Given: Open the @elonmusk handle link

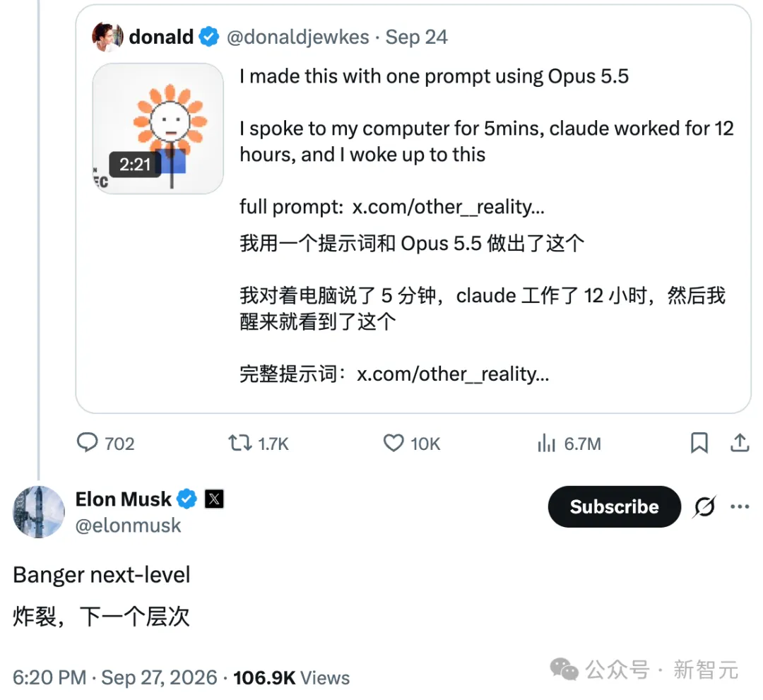Looking at the screenshot, I should [x=129, y=526].
